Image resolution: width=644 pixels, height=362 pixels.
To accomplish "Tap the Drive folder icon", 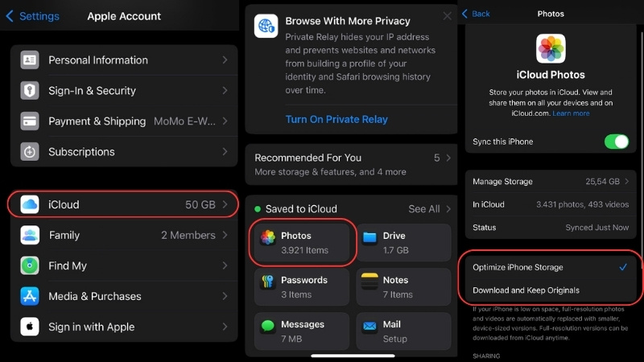I will 369,237.
